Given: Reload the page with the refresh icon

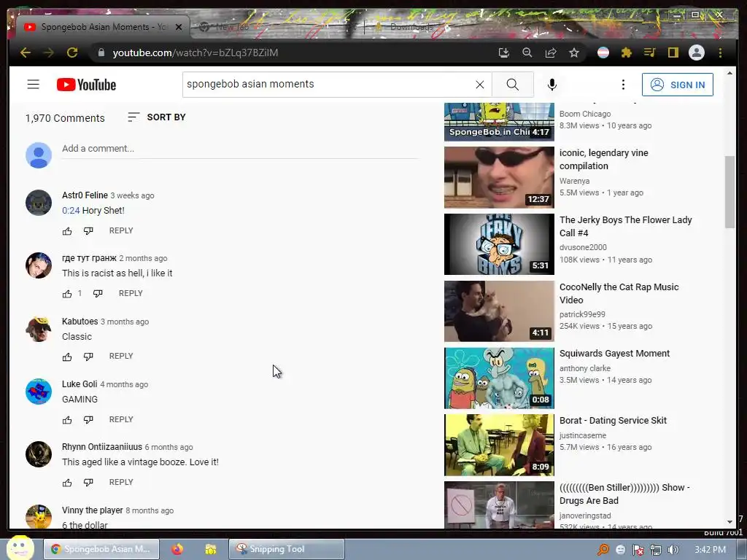Looking at the screenshot, I should click(x=72, y=52).
